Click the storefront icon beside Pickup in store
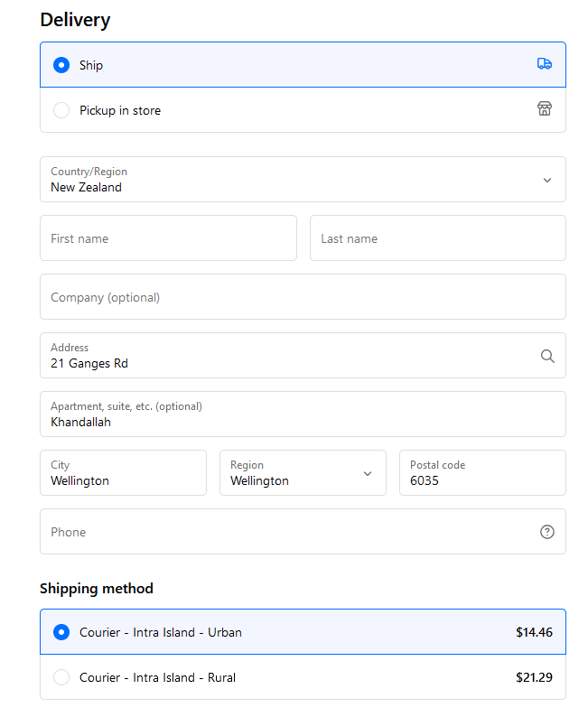Screen dimensions: 588x717 (544, 109)
